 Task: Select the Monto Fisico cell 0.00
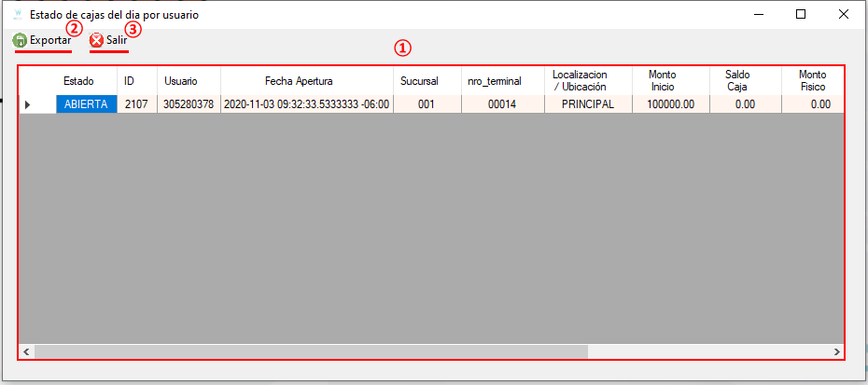click(x=813, y=104)
